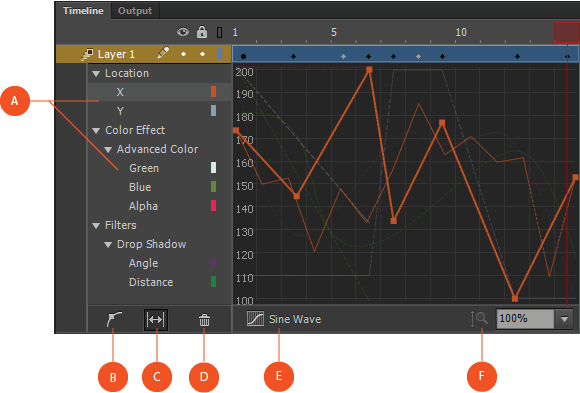580x393 pixels.
Task: Select the Alpha property row
Action: click(x=159, y=206)
